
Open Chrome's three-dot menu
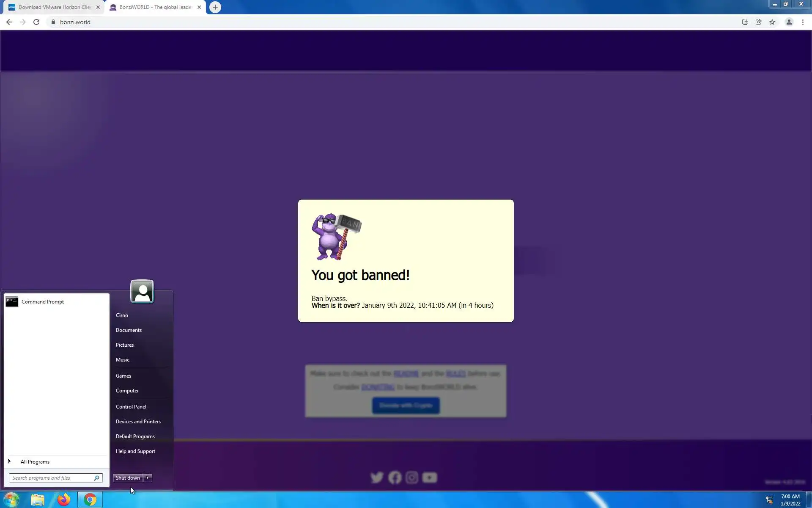coord(803,22)
